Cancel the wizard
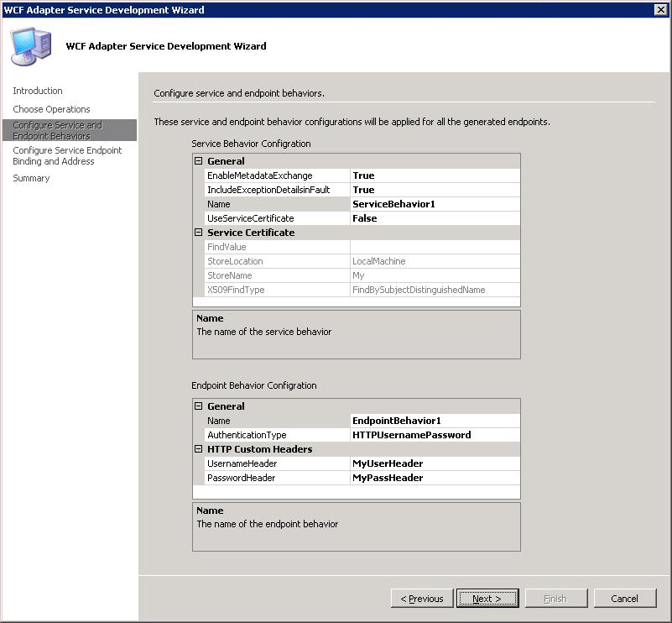This screenshot has height=623, width=672. tap(624, 599)
